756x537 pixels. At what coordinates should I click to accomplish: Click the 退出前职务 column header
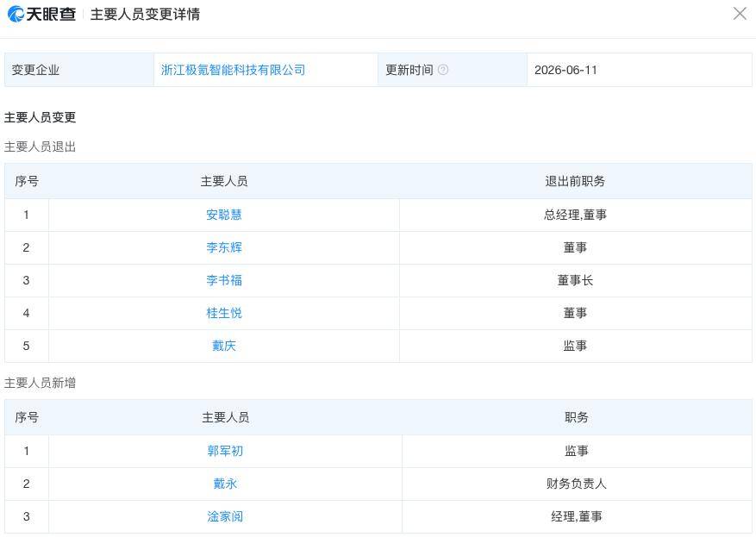(x=575, y=181)
